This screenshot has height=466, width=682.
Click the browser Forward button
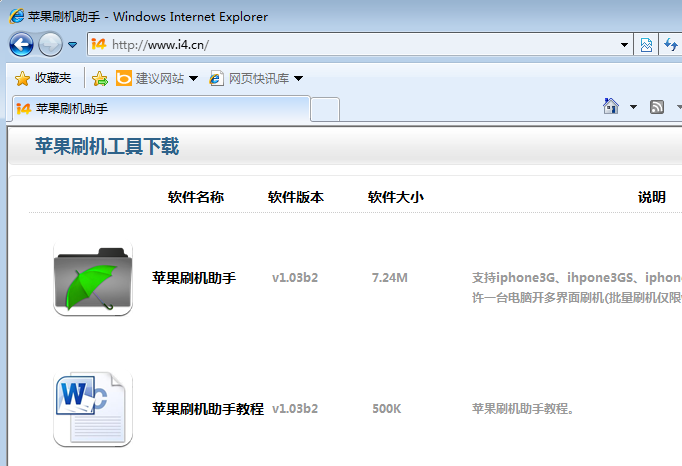(50, 44)
